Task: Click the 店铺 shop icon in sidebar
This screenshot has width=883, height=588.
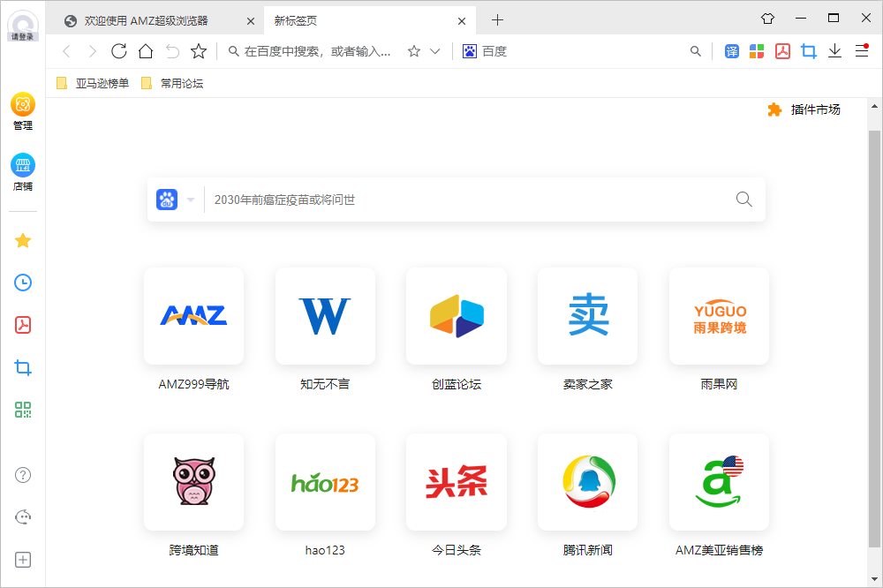Action: pos(23,165)
